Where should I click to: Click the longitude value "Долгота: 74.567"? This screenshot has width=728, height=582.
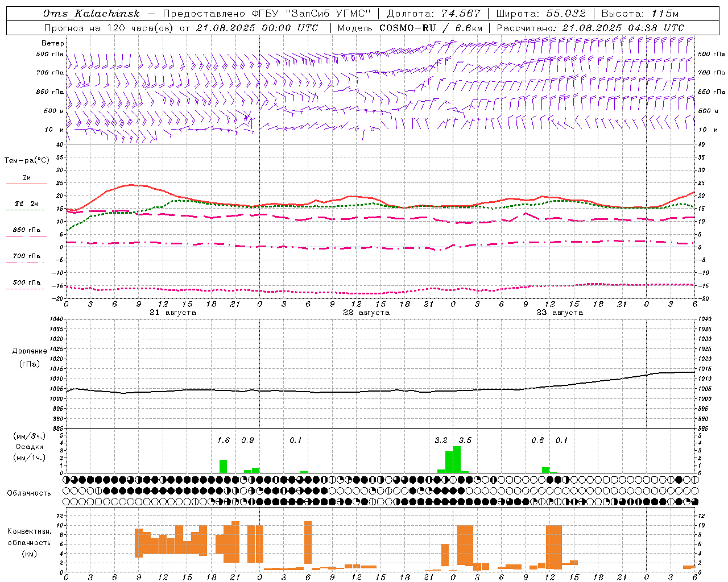433,14
